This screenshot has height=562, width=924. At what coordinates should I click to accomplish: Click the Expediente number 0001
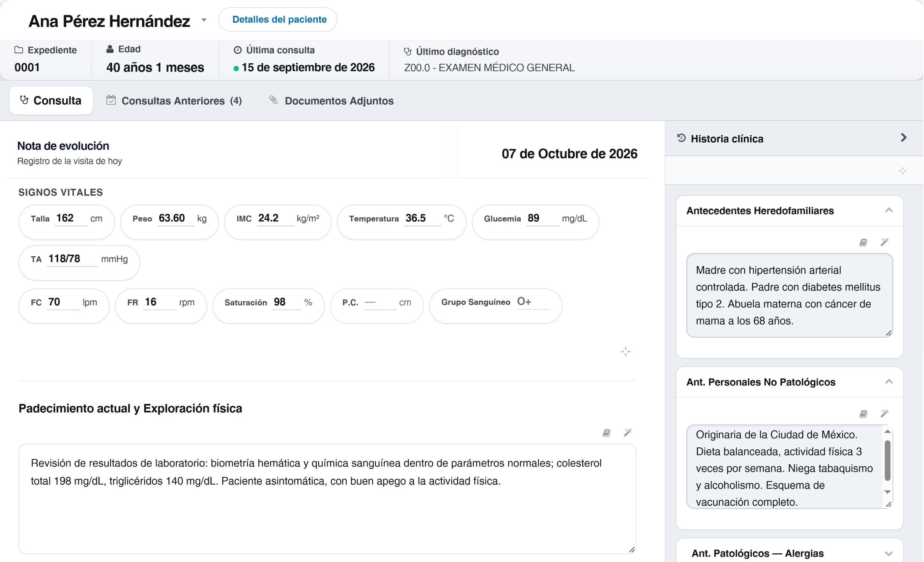pyautogui.click(x=27, y=68)
